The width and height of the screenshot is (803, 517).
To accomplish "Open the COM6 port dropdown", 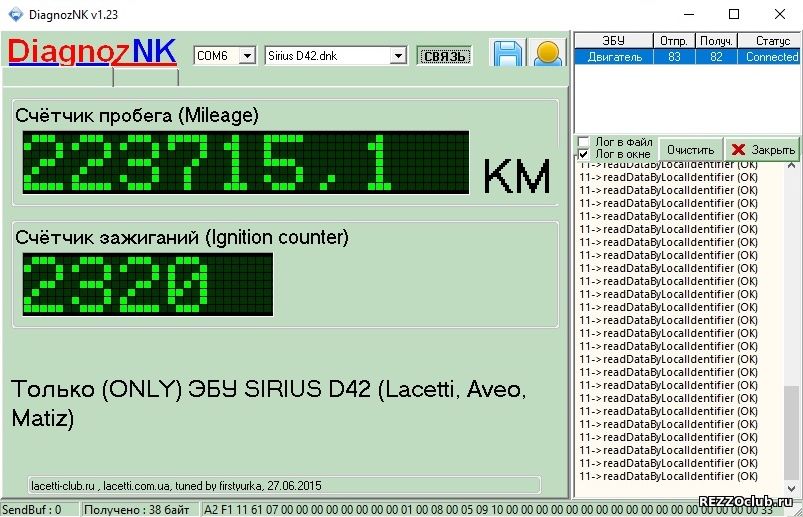I will tap(247, 56).
